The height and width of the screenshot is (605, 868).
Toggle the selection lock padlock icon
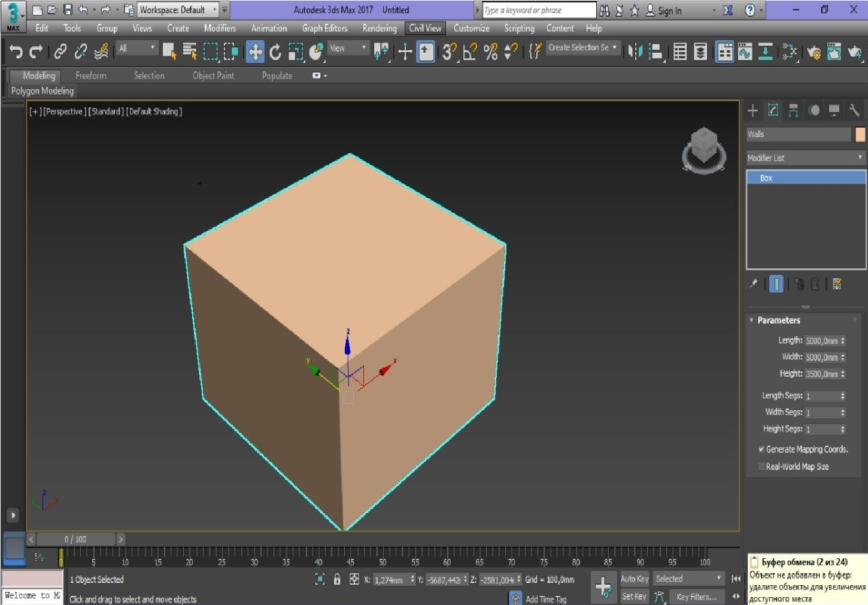coord(337,579)
